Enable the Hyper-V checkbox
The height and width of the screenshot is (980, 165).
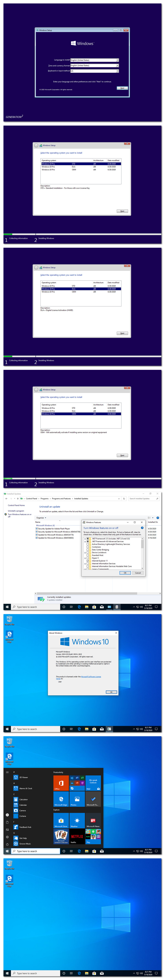(88, 558)
